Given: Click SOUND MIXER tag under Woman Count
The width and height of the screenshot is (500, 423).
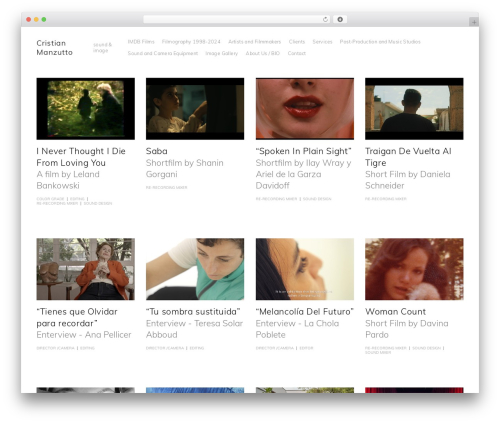Looking at the screenshot, I should coord(378,352).
